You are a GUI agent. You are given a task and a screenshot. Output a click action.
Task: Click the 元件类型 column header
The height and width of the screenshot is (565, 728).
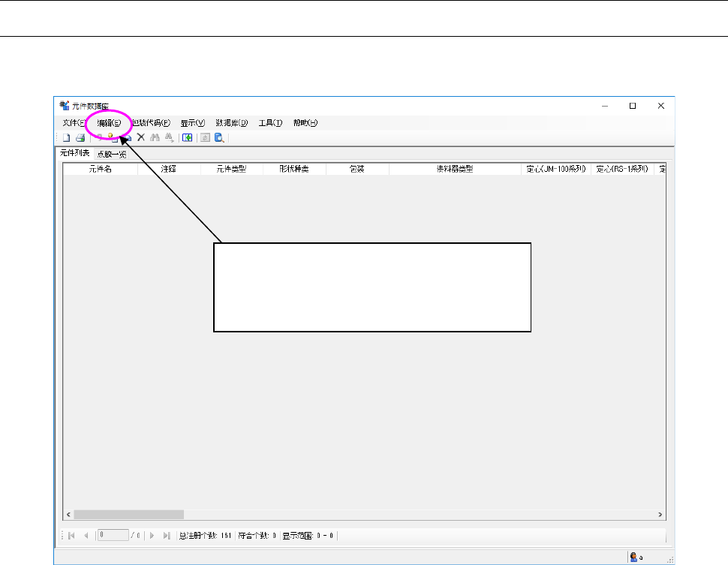pos(231,169)
